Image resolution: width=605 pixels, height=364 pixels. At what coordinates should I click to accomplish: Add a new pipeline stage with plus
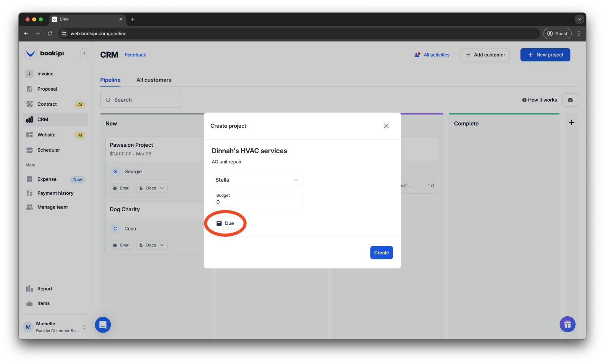[572, 122]
